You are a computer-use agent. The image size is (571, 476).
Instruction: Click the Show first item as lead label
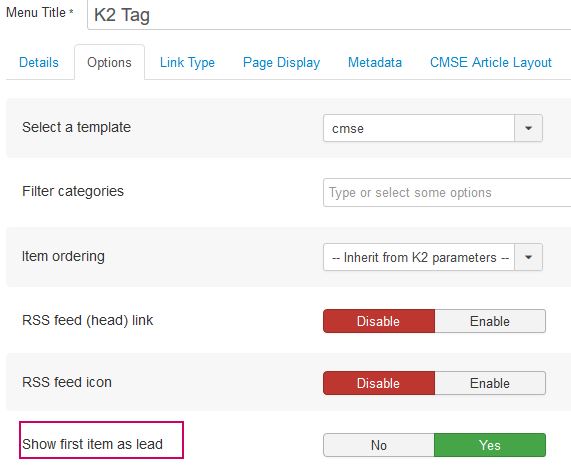92,444
